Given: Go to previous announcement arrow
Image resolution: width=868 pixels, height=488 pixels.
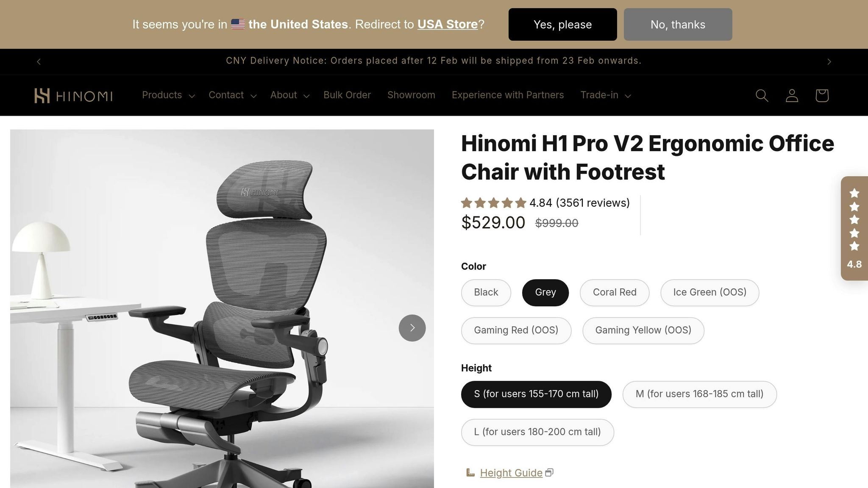Looking at the screenshot, I should click(x=39, y=62).
